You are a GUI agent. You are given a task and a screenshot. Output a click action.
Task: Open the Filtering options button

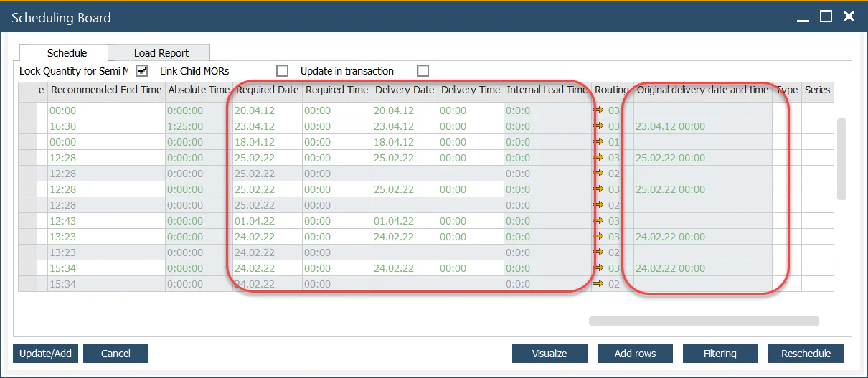coord(720,354)
